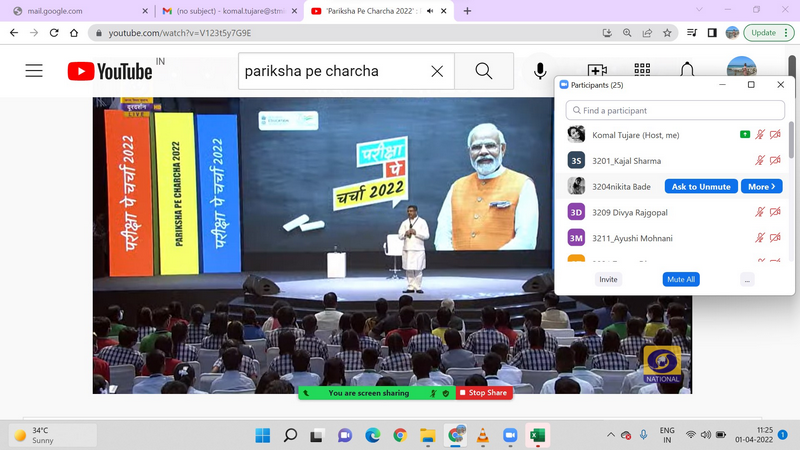Unmute host Komal Tujare microphone icon

click(x=760, y=135)
